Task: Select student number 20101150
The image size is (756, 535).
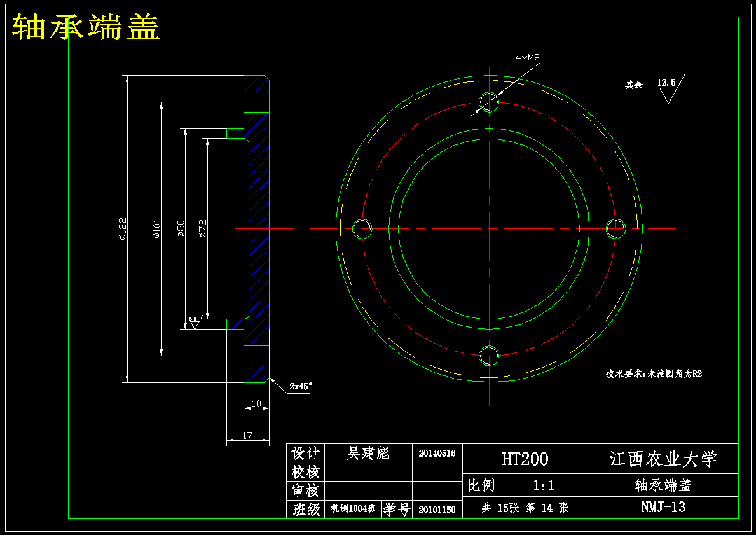Action: click(437, 510)
